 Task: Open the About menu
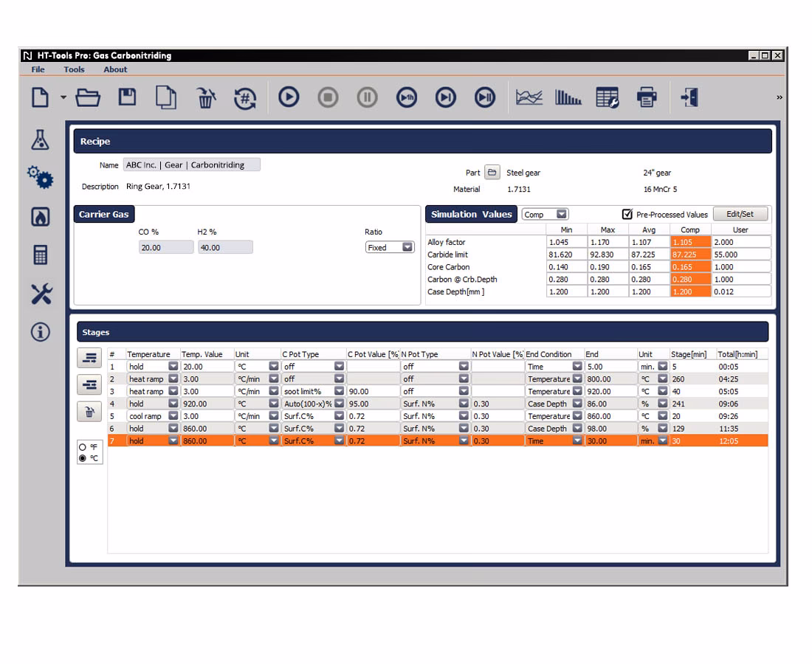point(115,69)
